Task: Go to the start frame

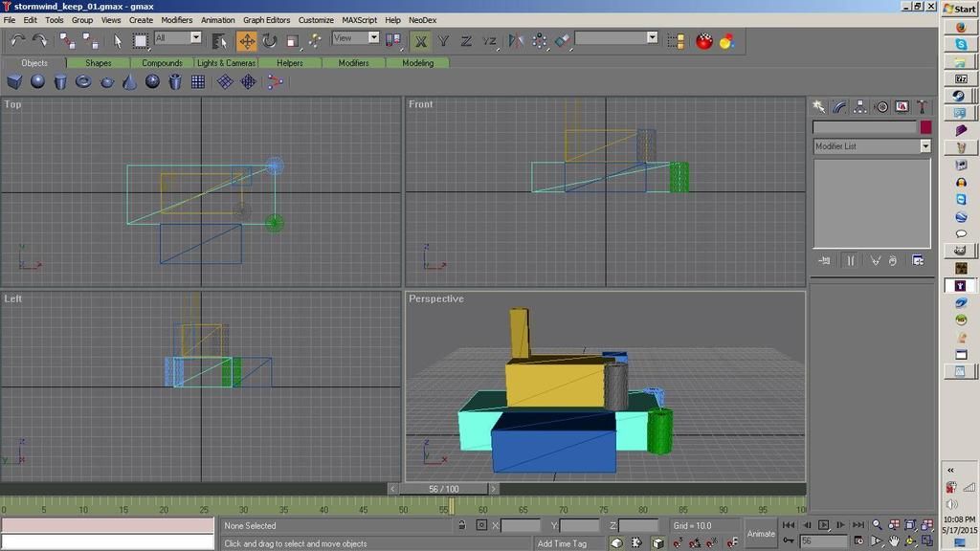Action: [789, 525]
